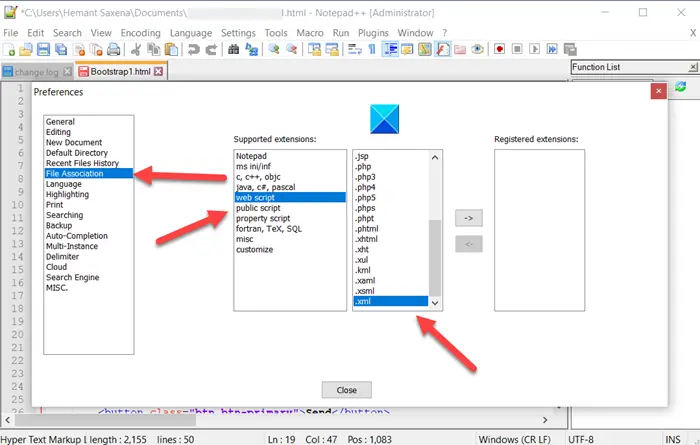Click the Save recorded macro icon
The width and height of the screenshot is (700, 445).
[x=570, y=49]
